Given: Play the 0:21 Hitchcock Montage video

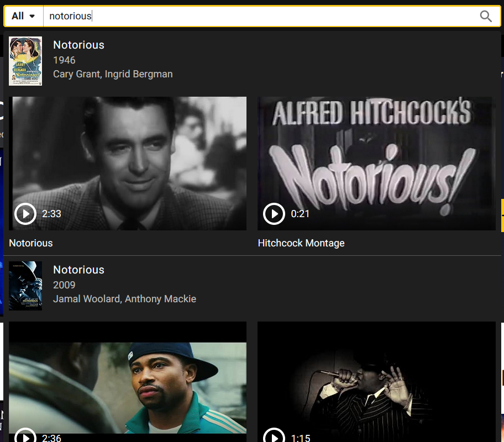Looking at the screenshot, I should point(274,214).
